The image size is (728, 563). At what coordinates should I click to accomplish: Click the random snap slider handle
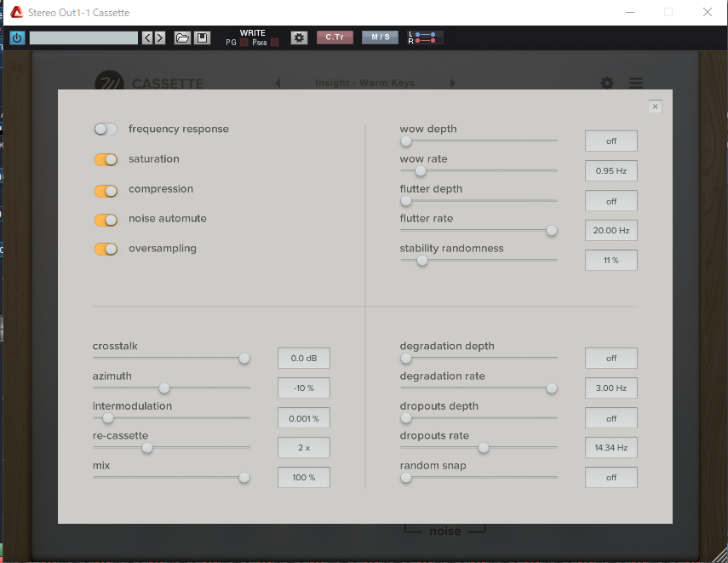pos(406,478)
